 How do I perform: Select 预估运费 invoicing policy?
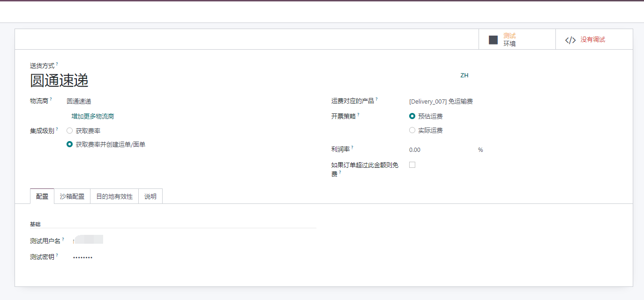(x=412, y=116)
